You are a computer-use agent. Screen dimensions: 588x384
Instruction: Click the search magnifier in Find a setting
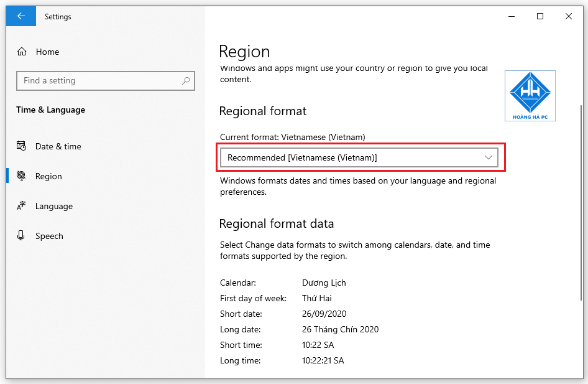[185, 81]
